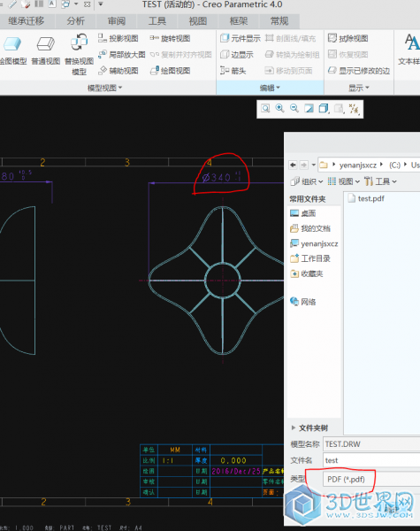Select the 80 dimension on left view
The image size is (420, 531).
[16, 175]
